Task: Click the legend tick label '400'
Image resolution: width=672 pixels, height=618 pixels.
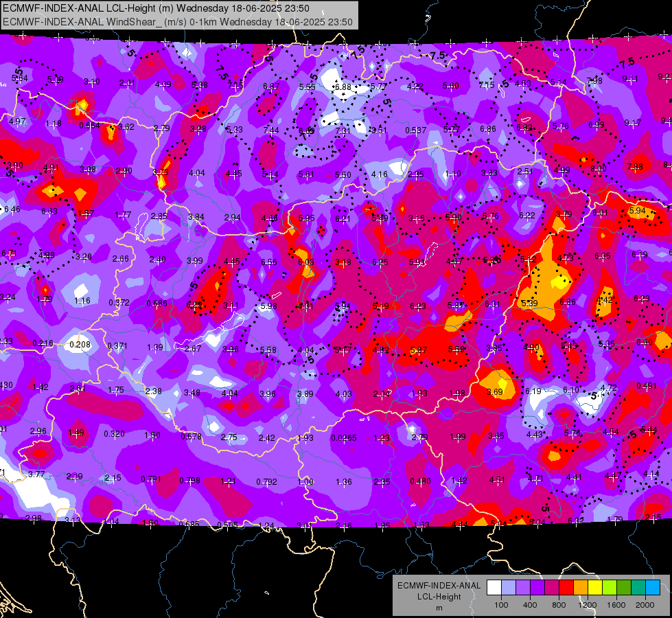Action: pyautogui.click(x=530, y=605)
